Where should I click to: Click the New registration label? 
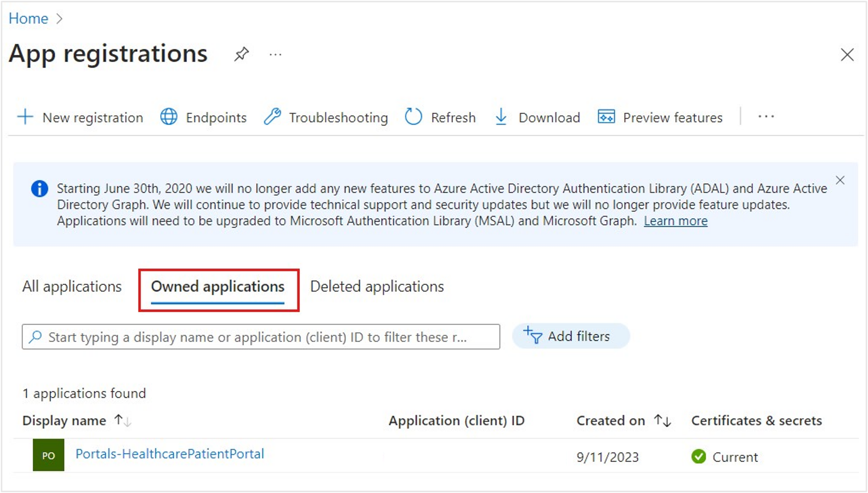click(93, 118)
